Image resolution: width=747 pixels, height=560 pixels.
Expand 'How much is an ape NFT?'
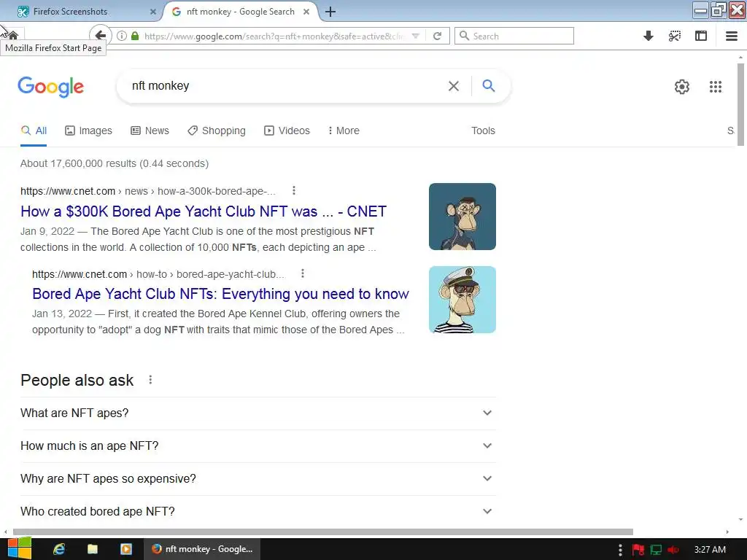point(258,446)
